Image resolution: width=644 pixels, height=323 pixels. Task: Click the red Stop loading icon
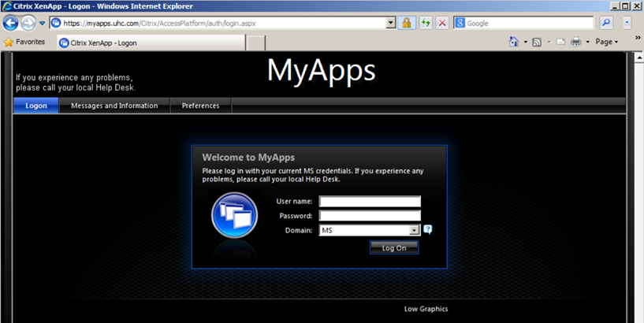pos(442,23)
